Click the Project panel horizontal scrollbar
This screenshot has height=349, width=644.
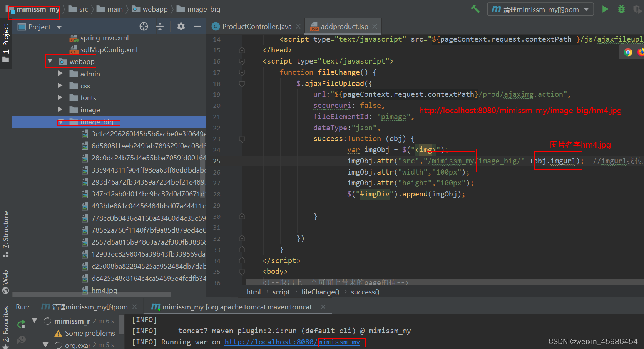tap(92, 295)
